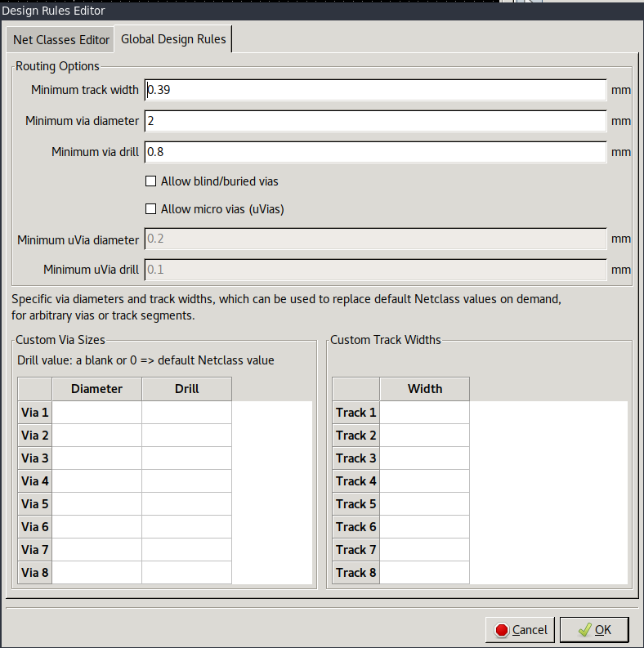This screenshot has height=648, width=644.
Task: Click the Track 8 Width cell
Action: point(424,572)
